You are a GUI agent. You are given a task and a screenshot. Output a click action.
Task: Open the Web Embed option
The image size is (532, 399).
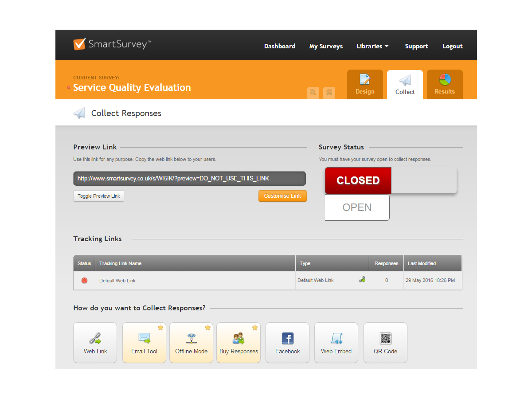pos(336,343)
